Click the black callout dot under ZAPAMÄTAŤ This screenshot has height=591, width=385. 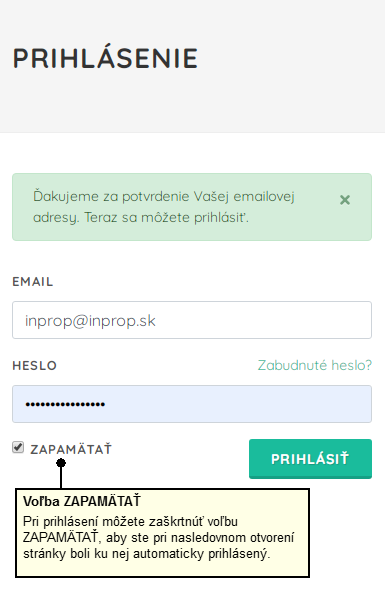click(61, 463)
